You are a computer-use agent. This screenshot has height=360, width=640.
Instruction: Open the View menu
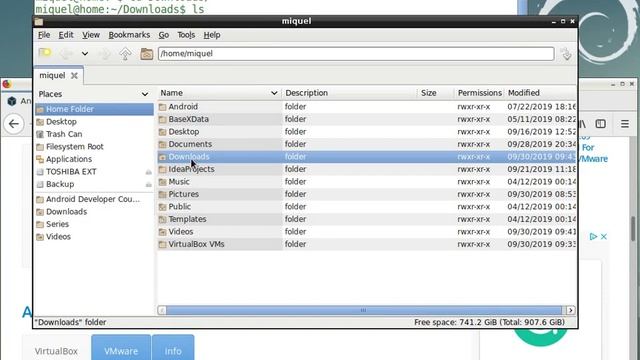coord(91,35)
